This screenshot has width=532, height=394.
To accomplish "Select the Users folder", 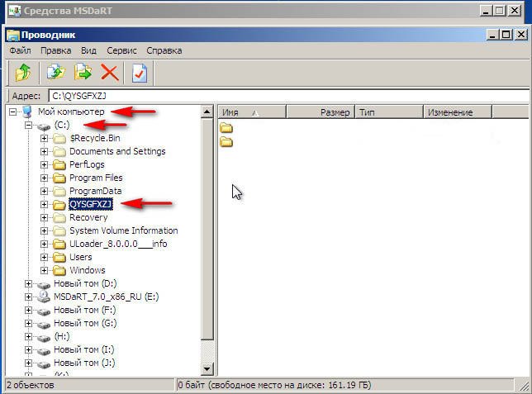I will pyautogui.click(x=81, y=258).
